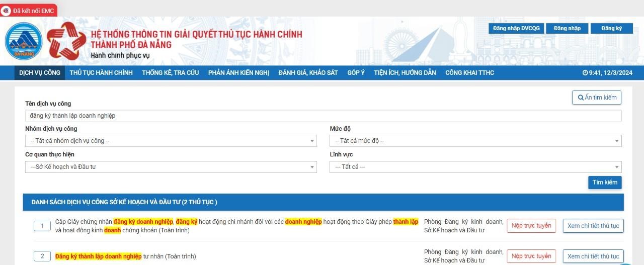
Task: Expand the Lĩnh vực dropdown
Action: tap(475, 167)
